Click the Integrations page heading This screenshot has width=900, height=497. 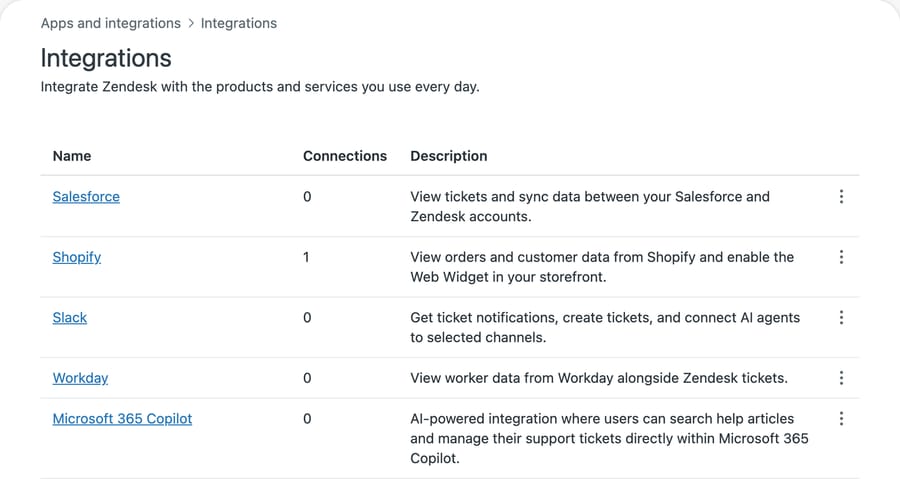pyautogui.click(x=106, y=58)
